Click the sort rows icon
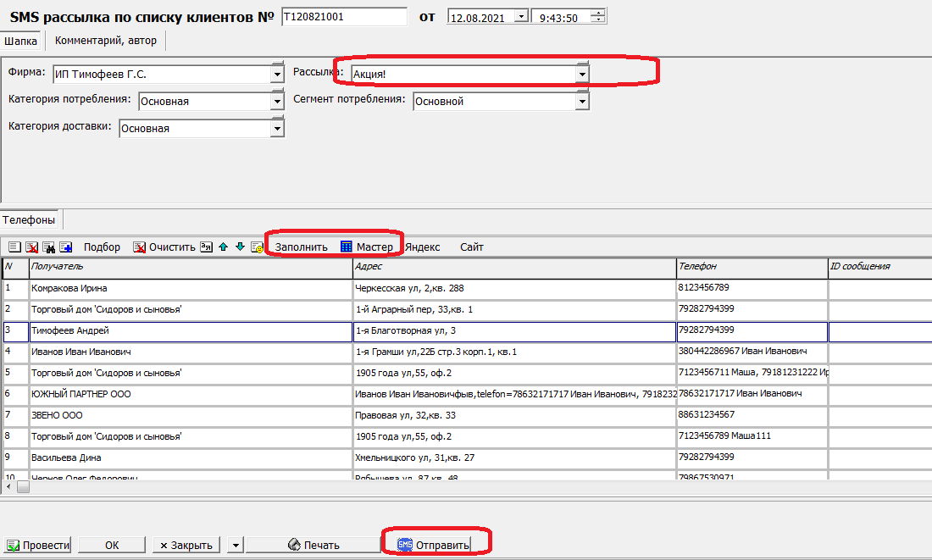The width and height of the screenshot is (932, 560). [x=207, y=247]
